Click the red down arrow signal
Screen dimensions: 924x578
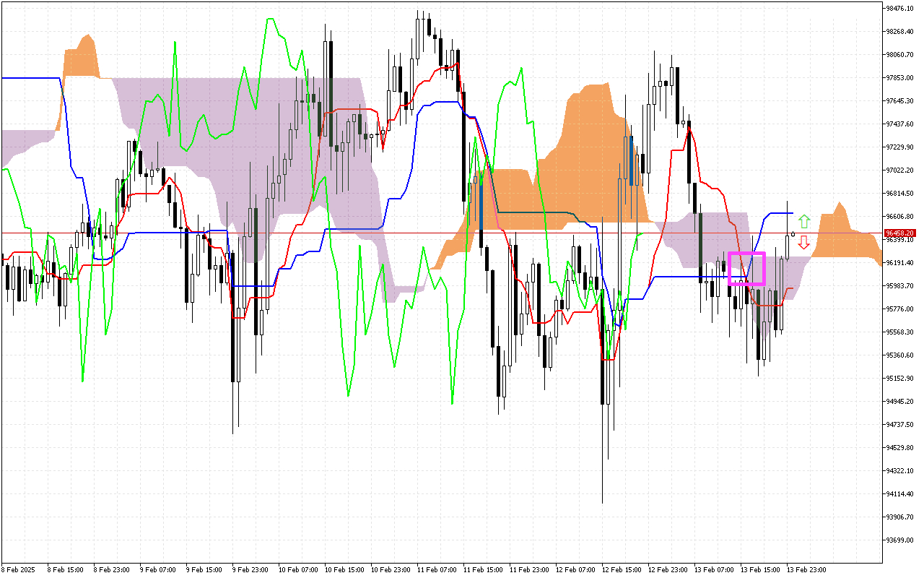(x=804, y=243)
